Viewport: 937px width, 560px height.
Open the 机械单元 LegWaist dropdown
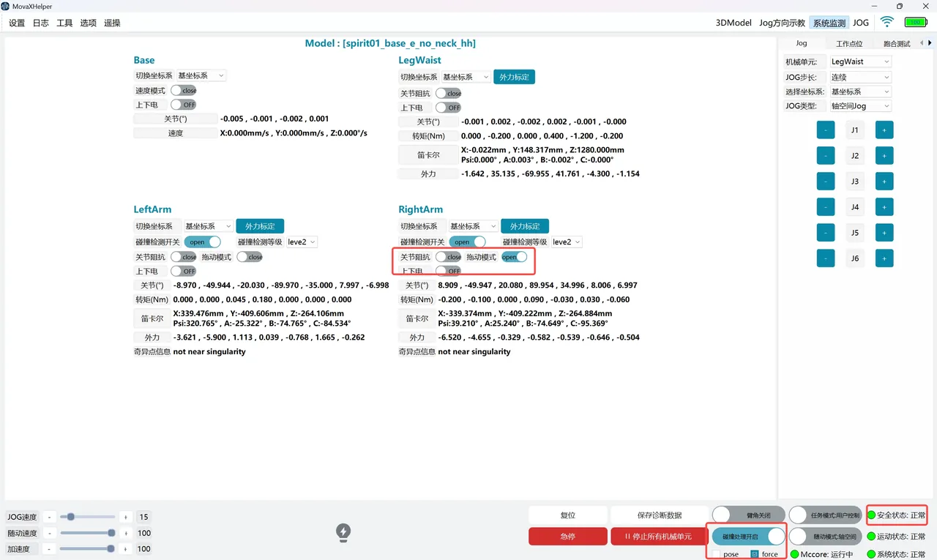[860, 62]
